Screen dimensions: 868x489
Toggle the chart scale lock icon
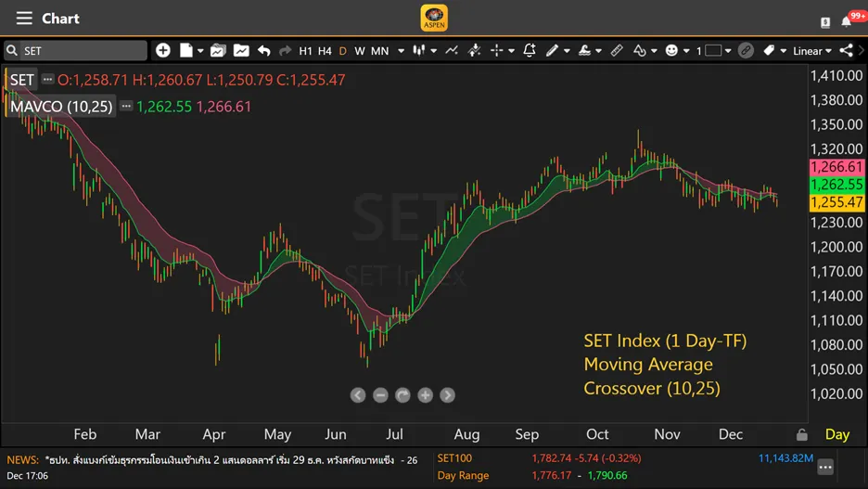point(802,434)
